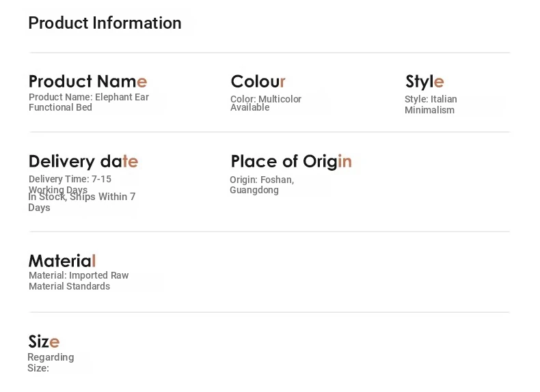The width and height of the screenshot is (540, 392).
Task: Select the Delivery date heading
Action: (83, 161)
